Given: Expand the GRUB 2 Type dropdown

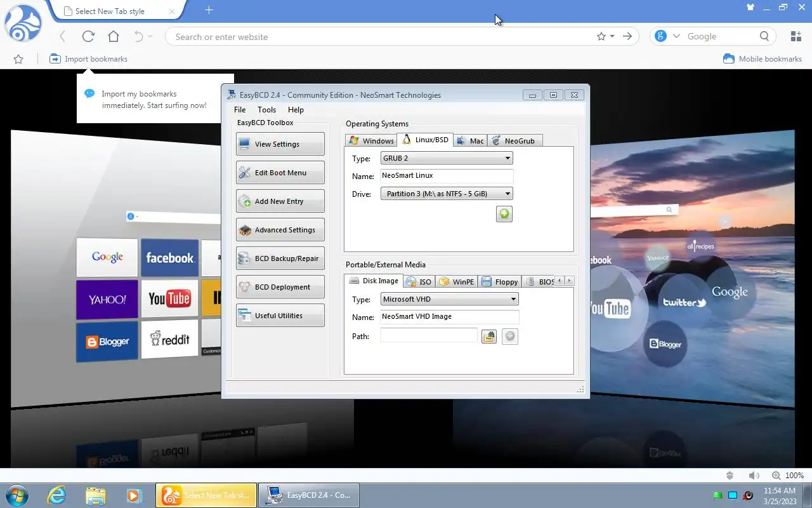Looking at the screenshot, I should pyautogui.click(x=447, y=158).
